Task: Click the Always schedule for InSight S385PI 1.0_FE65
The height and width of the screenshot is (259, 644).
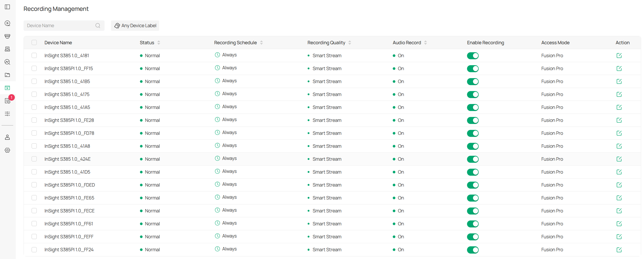Action: [x=226, y=197]
